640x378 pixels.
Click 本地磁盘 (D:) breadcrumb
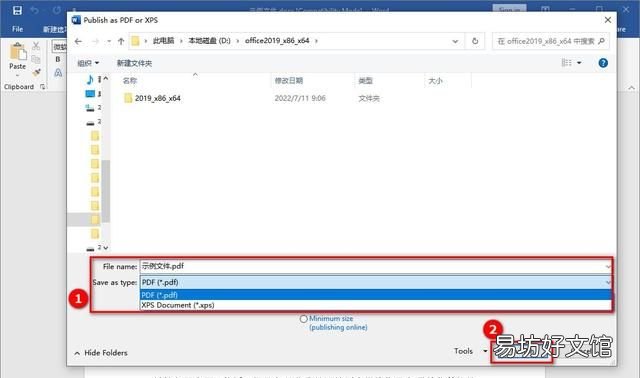(x=209, y=41)
